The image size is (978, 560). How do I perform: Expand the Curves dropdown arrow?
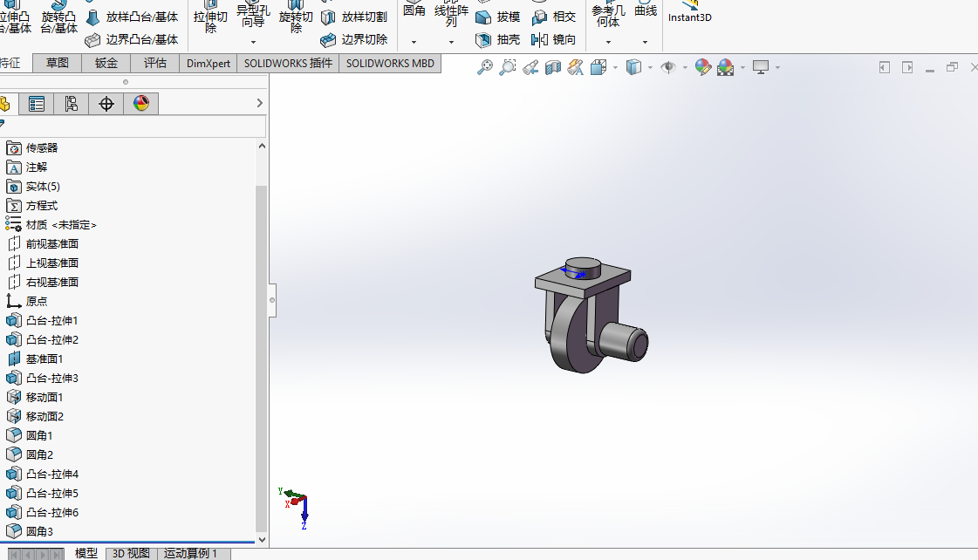(x=645, y=42)
